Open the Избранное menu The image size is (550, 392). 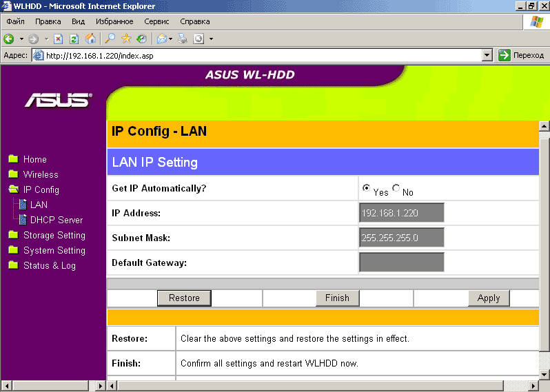tap(114, 21)
